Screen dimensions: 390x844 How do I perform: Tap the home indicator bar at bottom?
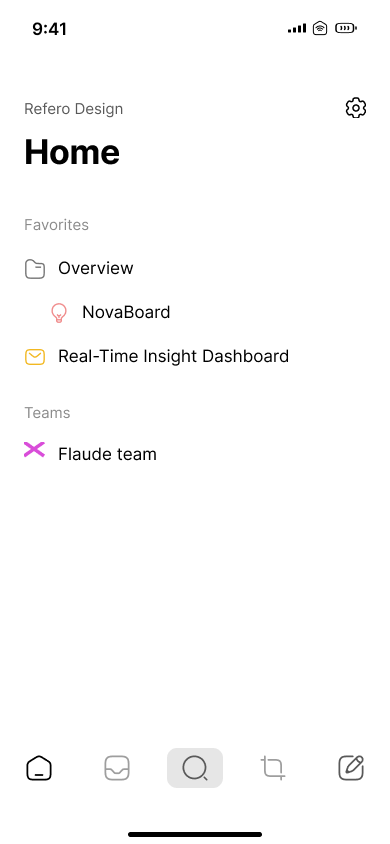(195, 834)
